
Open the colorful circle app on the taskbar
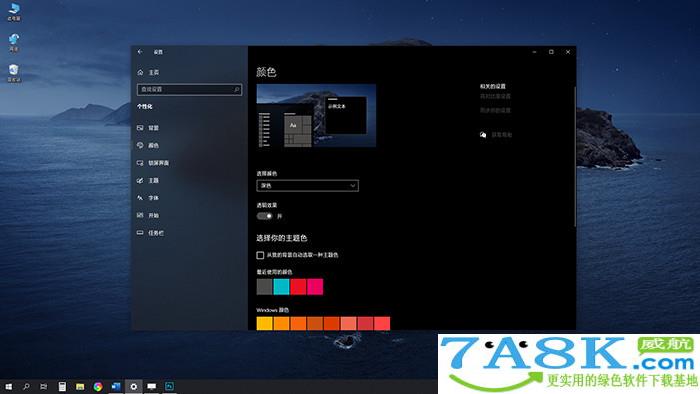(x=98, y=386)
